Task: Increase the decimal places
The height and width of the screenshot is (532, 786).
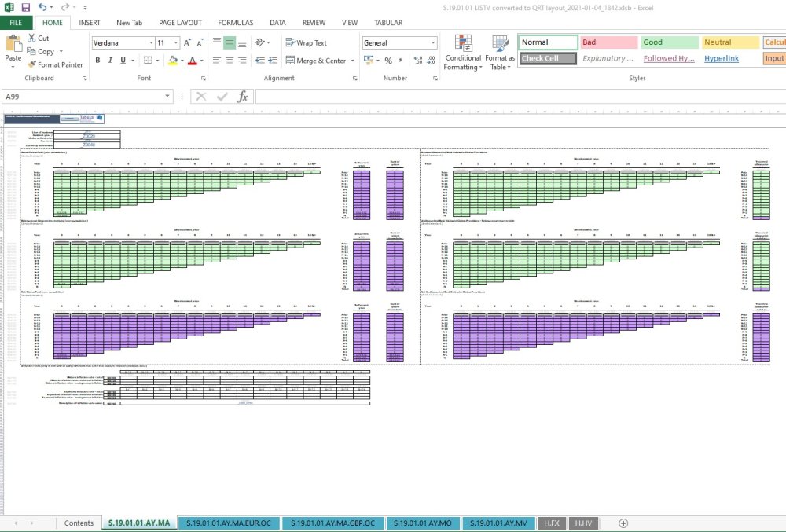Action: (x=418, y=60)
